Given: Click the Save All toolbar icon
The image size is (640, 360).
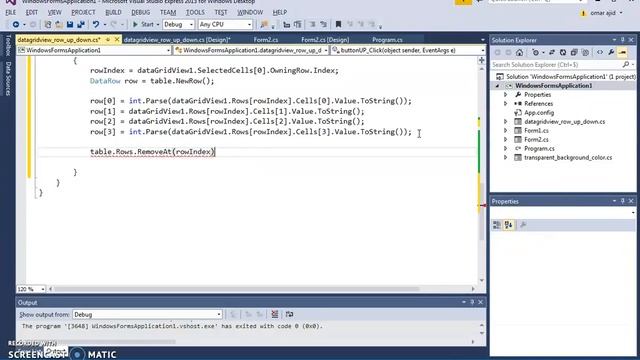Looking at the screenshot, I should coord(81,24).
